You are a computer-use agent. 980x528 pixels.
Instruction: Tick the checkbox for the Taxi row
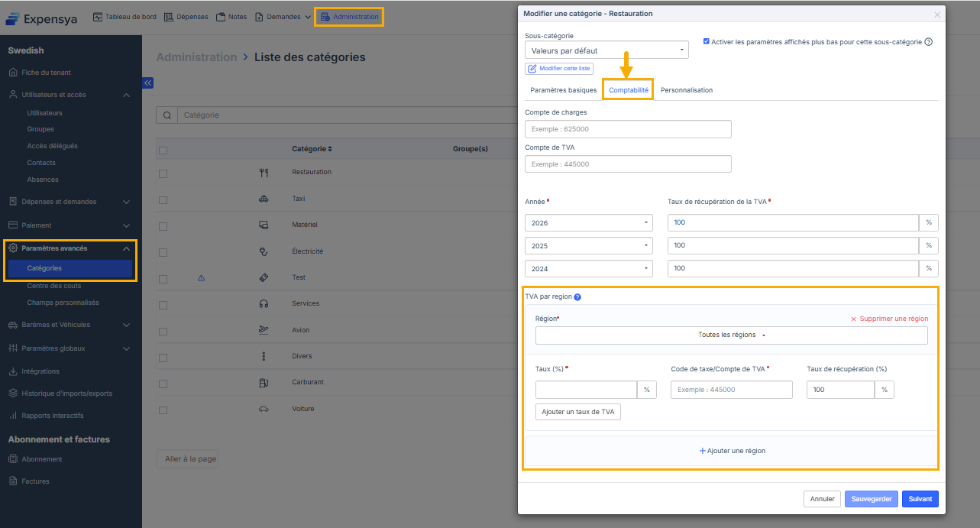tap(163, 199)
